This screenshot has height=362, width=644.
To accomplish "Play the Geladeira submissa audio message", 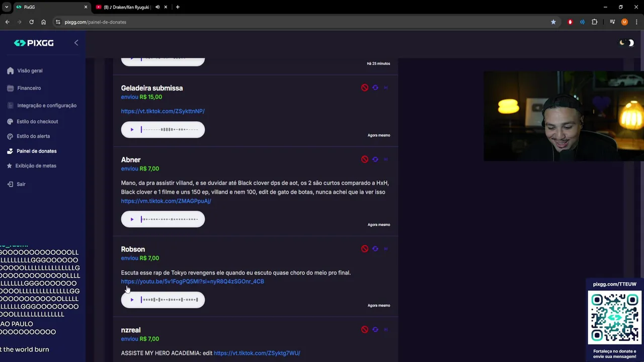I will click(x=132, y=130).
